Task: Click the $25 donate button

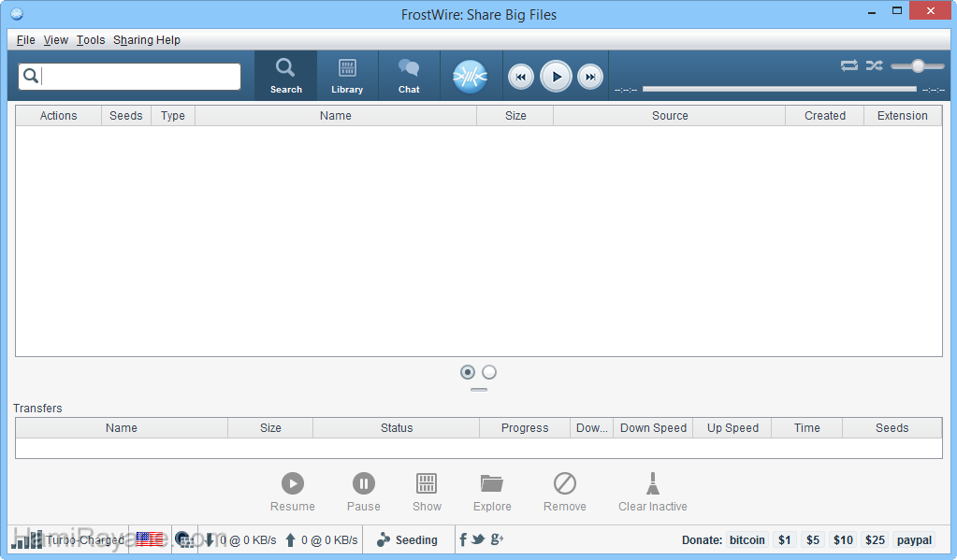Action: click(x=875, y=539)
